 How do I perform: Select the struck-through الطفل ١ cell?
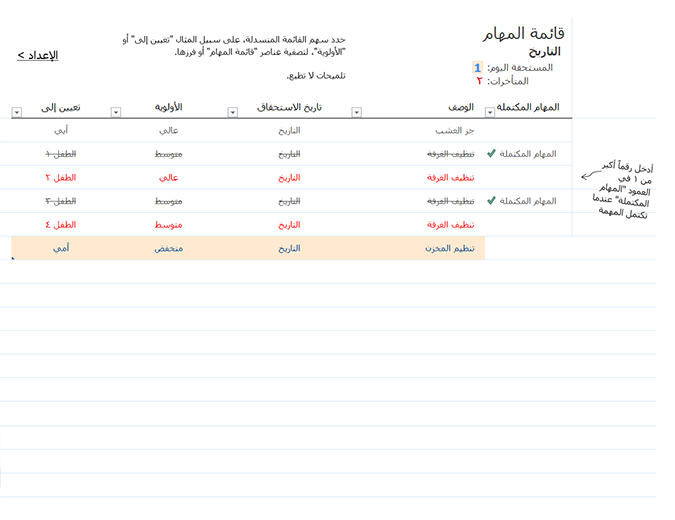pyautogui.click(x=61, y=154)
